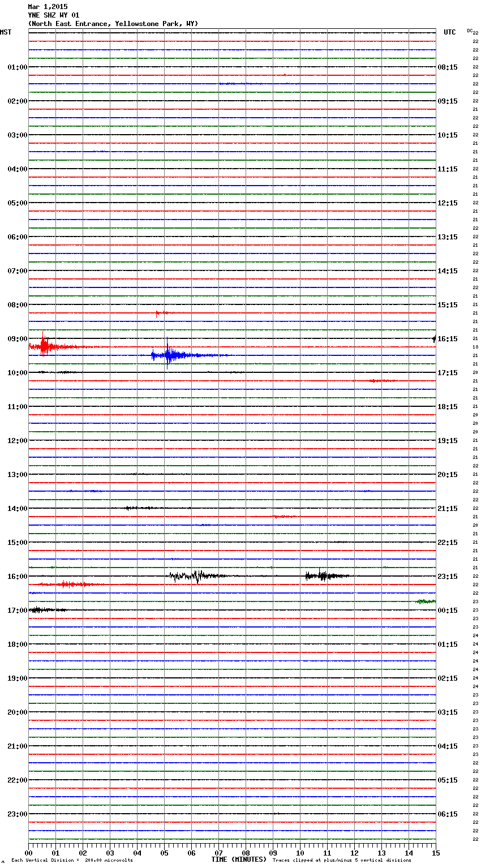Click the UTC column header

450,32
